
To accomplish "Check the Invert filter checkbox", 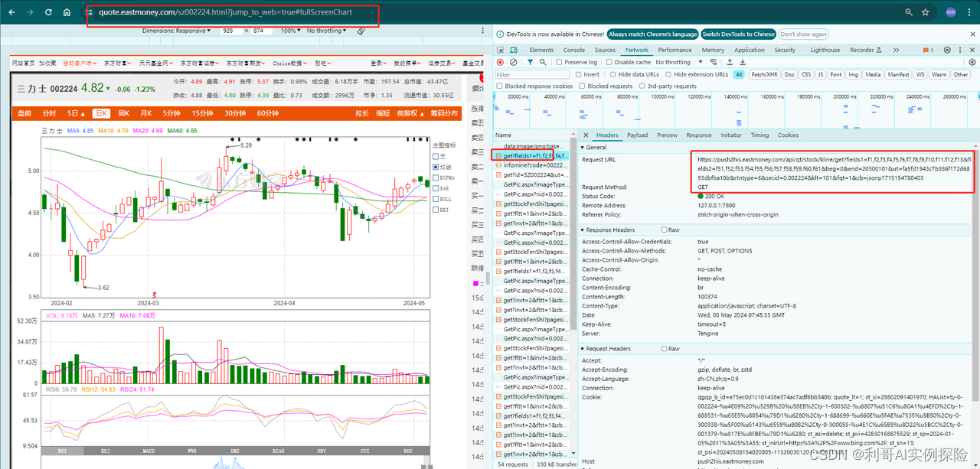I will [x=577, y=74].
